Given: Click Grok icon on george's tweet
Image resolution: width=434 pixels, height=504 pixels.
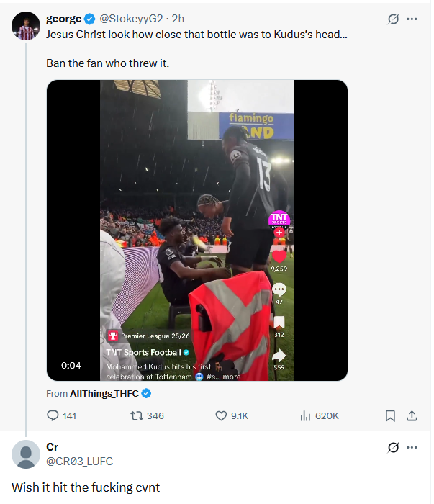Looking at the screenshot, I should pyautogui.click(x=393, y=19).
